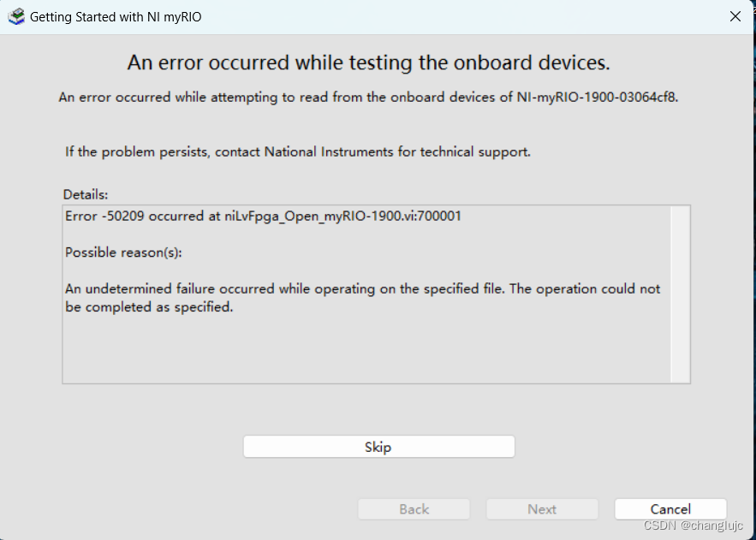Screen dimensions: 756x540
Task: Click 'Getting Started with NI myRIO' title
Action: point(116,17)
